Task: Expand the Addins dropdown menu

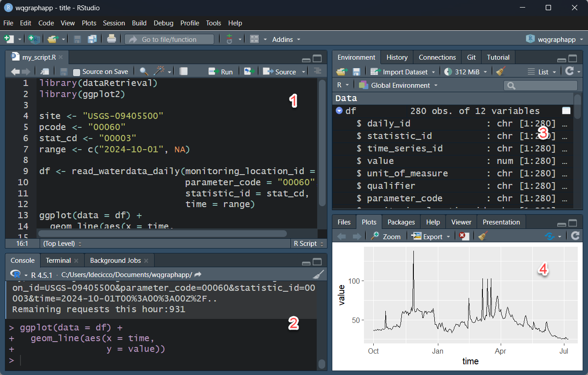Action: 286,39
